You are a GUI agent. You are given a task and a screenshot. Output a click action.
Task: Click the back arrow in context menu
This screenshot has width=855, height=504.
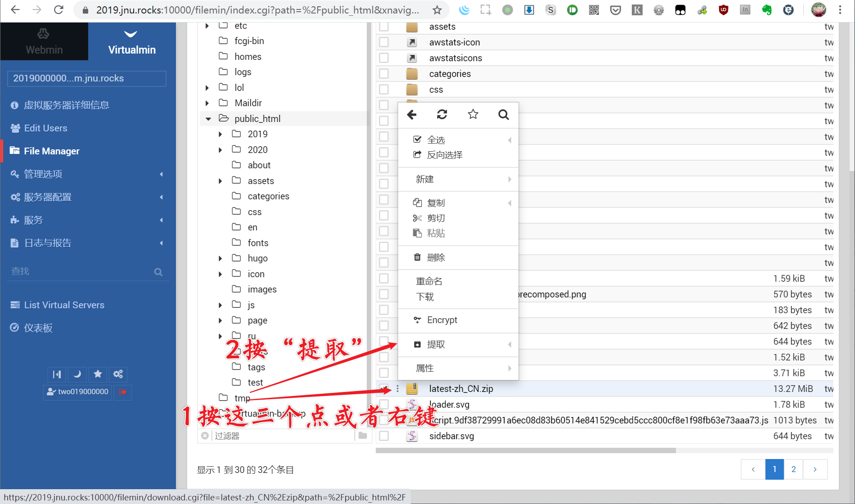point(412,115)
